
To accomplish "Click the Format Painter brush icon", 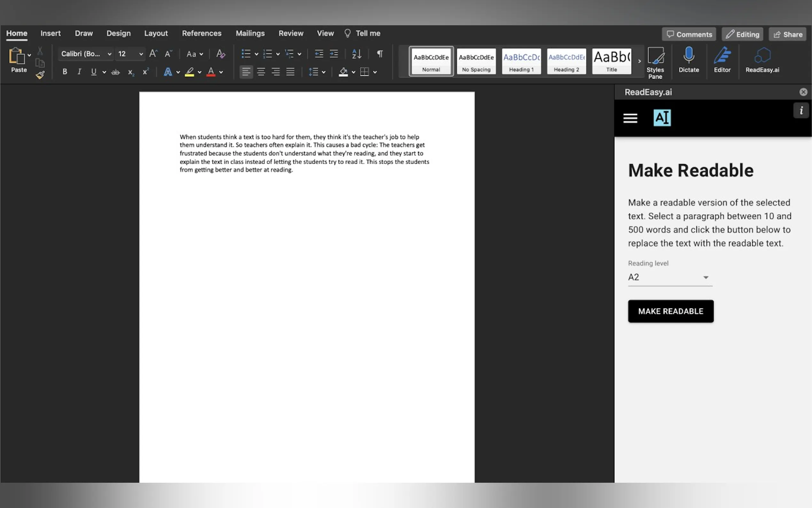I will 40,75.
